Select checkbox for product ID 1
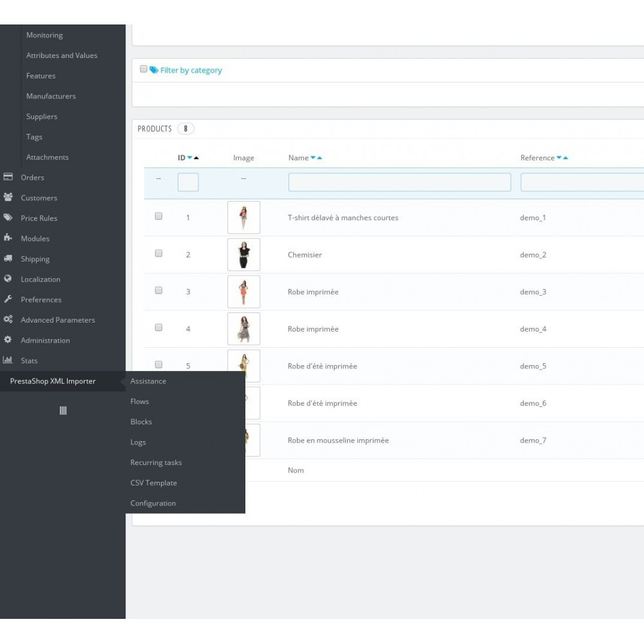Screen dimensions: 644x644 tap(158, 216)
